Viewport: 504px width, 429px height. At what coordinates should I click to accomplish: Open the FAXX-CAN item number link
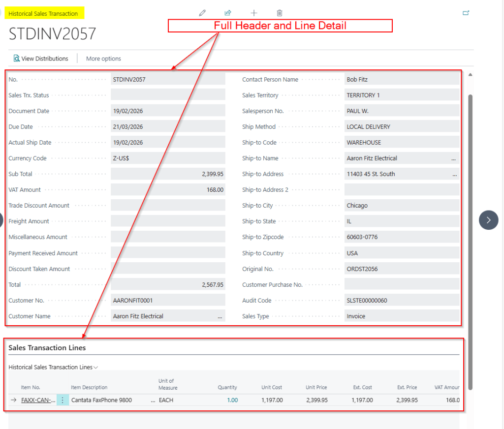[38, 400]
